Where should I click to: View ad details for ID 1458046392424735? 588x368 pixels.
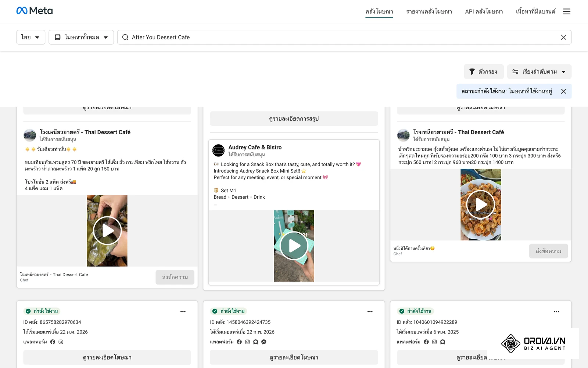tap(294, 357)
